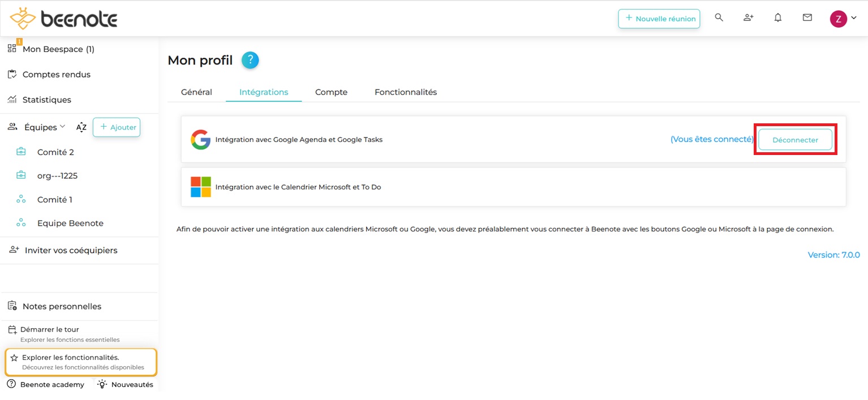Click the Microsoft logo for calendar integration
Viewport: 868px width, 400px height.
[x=200, y=187]
